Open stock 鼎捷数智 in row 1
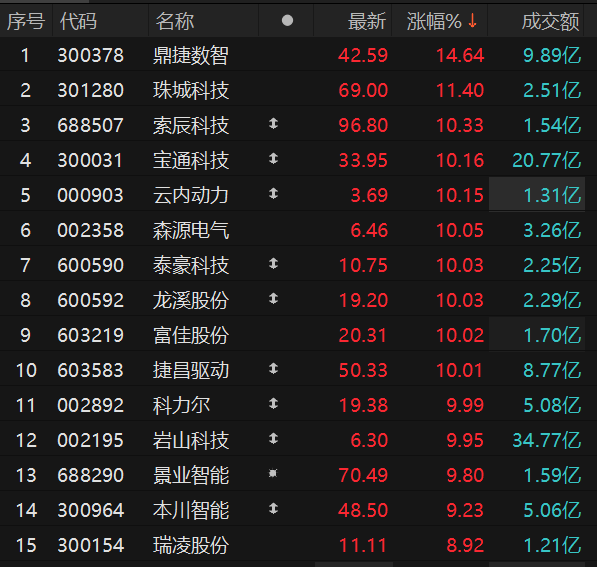The width and height of the screenshot is (597, 567). (x=191, y=56)
